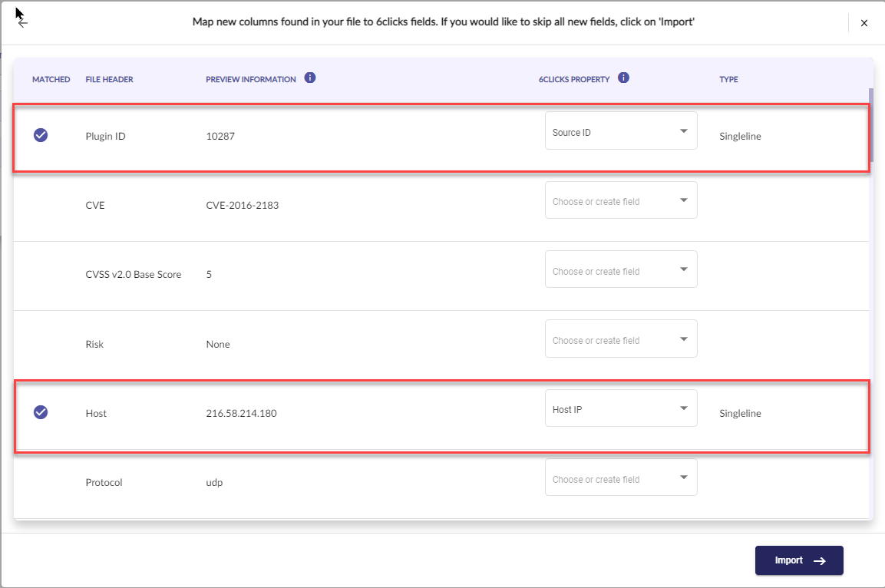
Task: Click the Type column heading
Action: click(728, 80)
